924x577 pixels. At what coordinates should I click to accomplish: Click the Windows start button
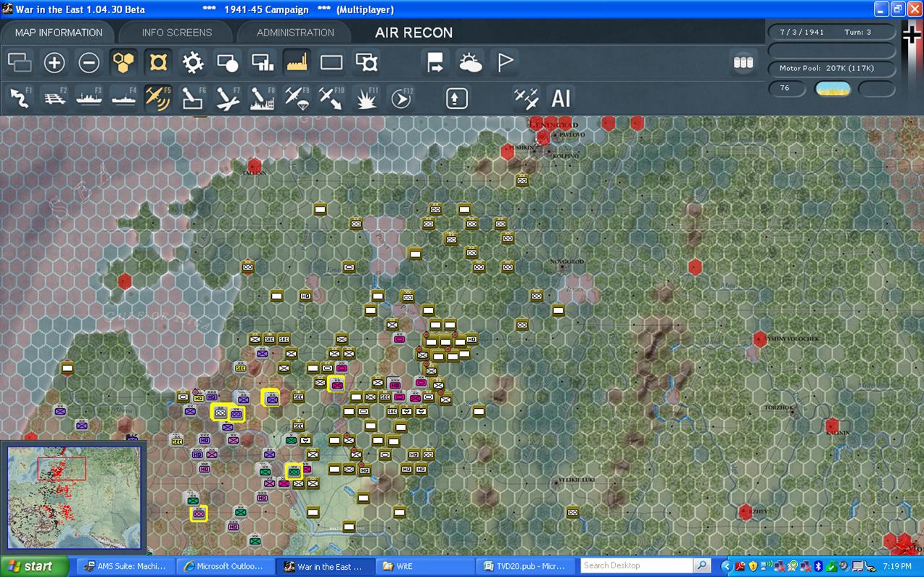(35, 567)
